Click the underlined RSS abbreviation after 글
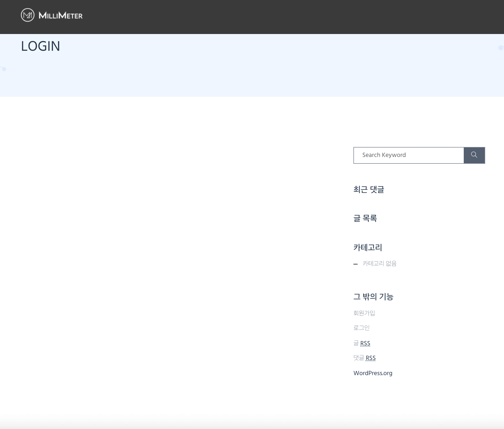 365,343
